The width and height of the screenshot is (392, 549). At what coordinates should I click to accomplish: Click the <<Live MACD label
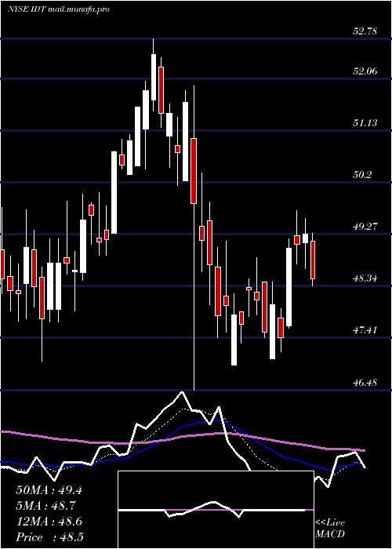(330, 529)
